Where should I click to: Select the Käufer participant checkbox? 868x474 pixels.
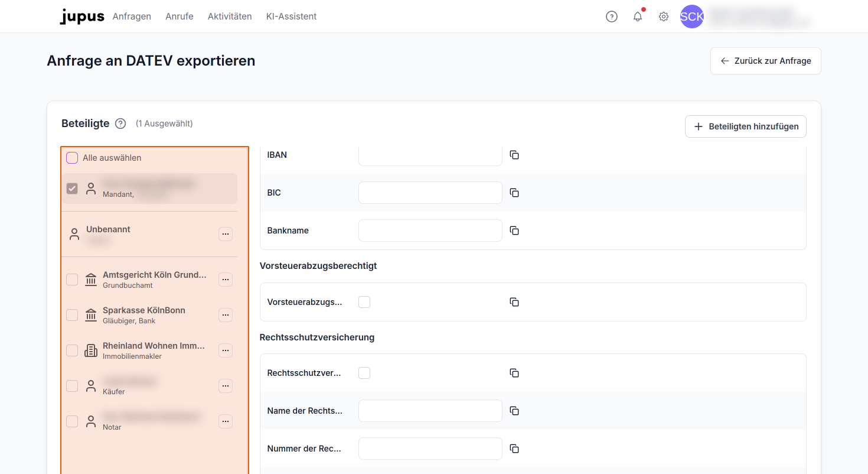pos(72,386)
